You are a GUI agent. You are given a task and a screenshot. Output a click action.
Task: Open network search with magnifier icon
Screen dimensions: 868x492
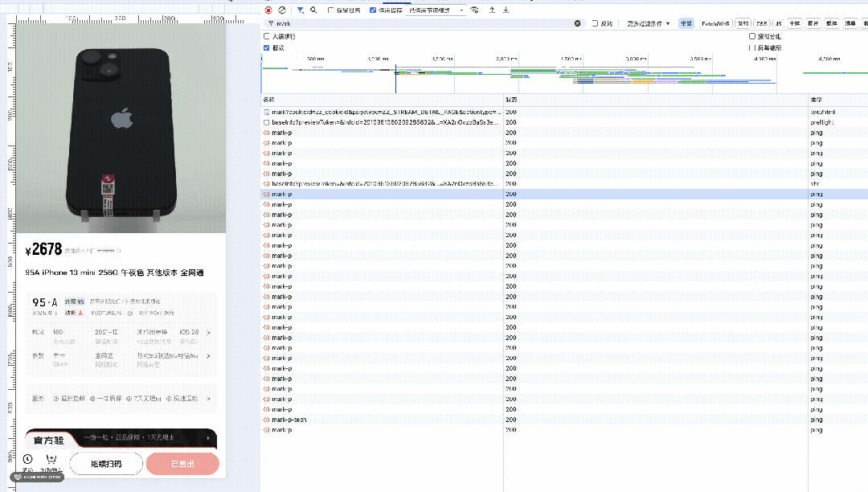coord(314,10)
